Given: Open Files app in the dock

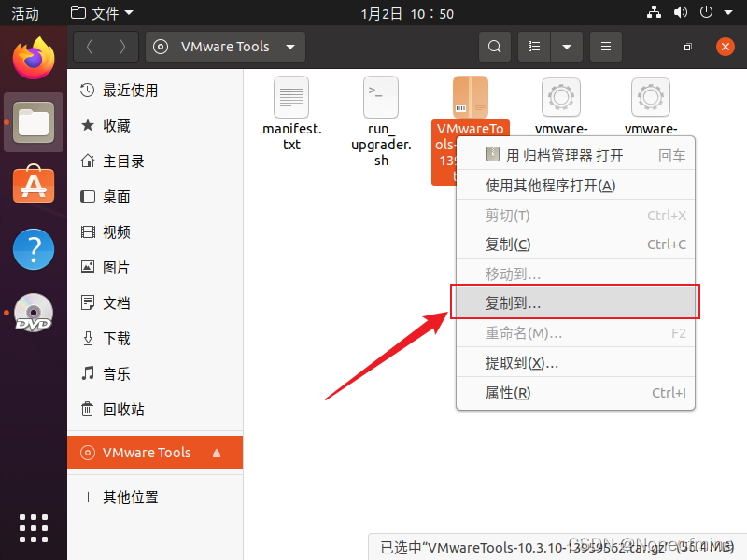Looking at the screenshot, I should (x=34, y=122).
